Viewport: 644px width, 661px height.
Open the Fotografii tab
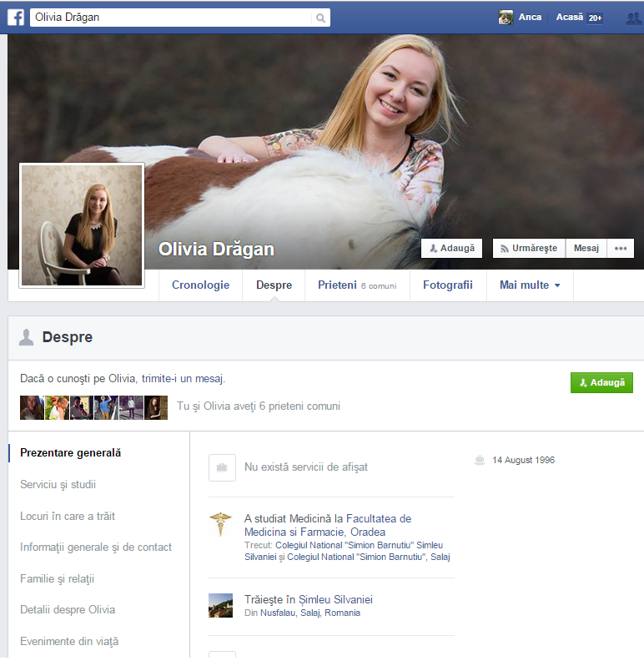(447, 285)
